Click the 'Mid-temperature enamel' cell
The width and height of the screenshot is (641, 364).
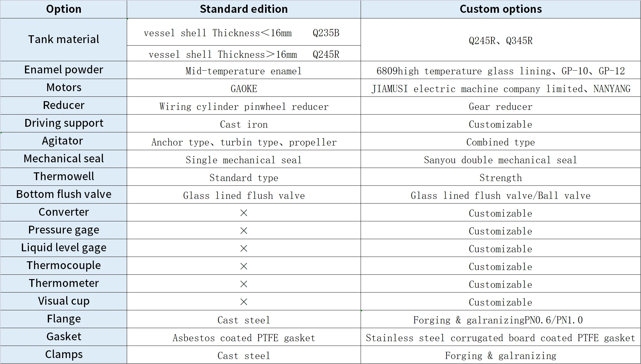244,71
